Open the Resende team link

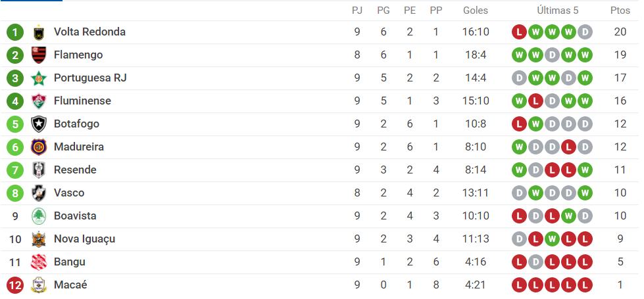tap(75, 170)
